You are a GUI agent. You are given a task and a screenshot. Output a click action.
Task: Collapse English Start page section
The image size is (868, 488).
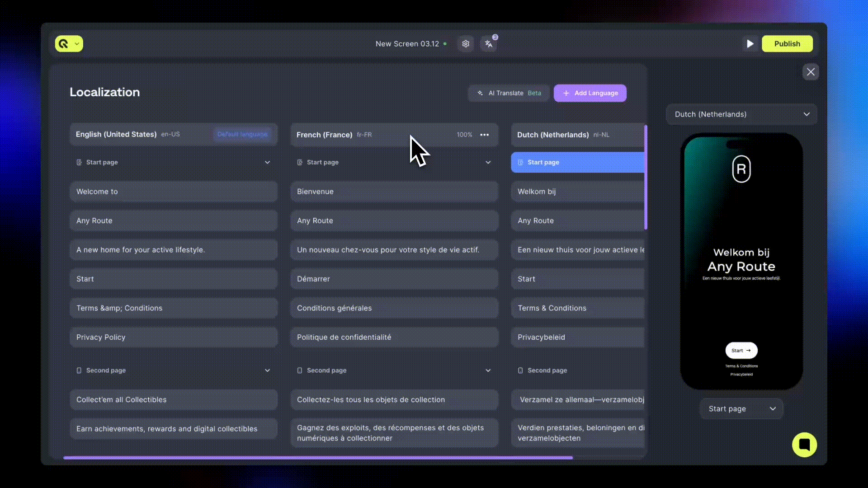pos(267,162)
